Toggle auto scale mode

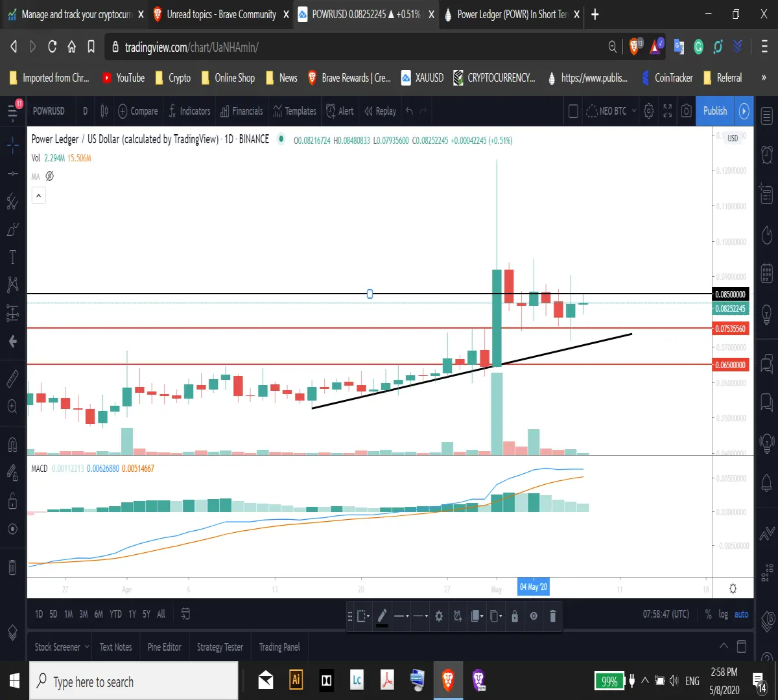click(741, 614)
